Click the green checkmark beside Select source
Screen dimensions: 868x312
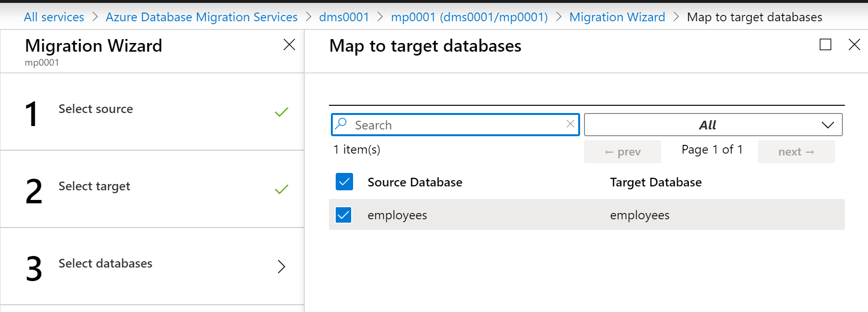click(281, 112)
